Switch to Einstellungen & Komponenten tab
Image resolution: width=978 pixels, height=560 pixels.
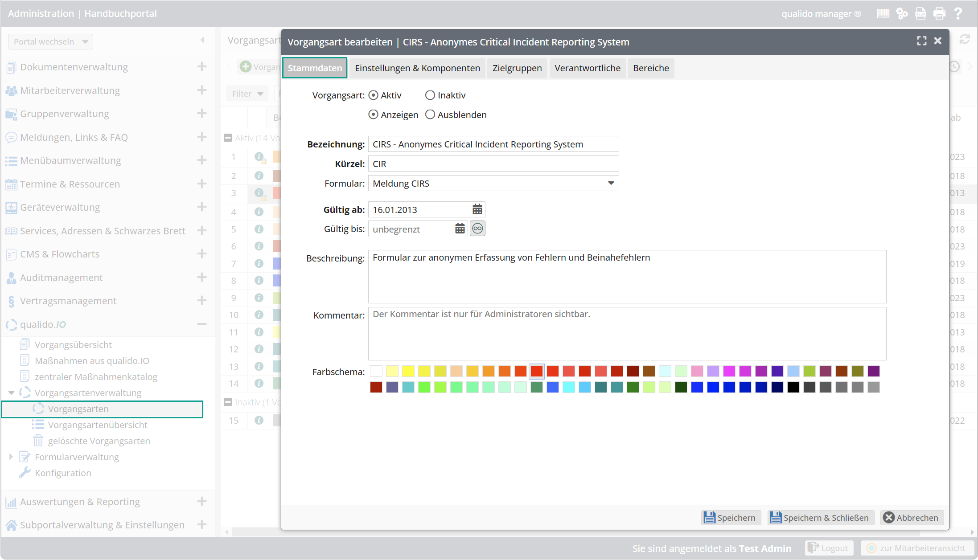[417, 68]
